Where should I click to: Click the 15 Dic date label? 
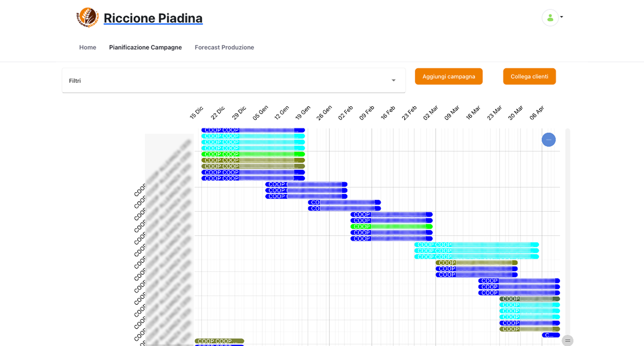197,113
